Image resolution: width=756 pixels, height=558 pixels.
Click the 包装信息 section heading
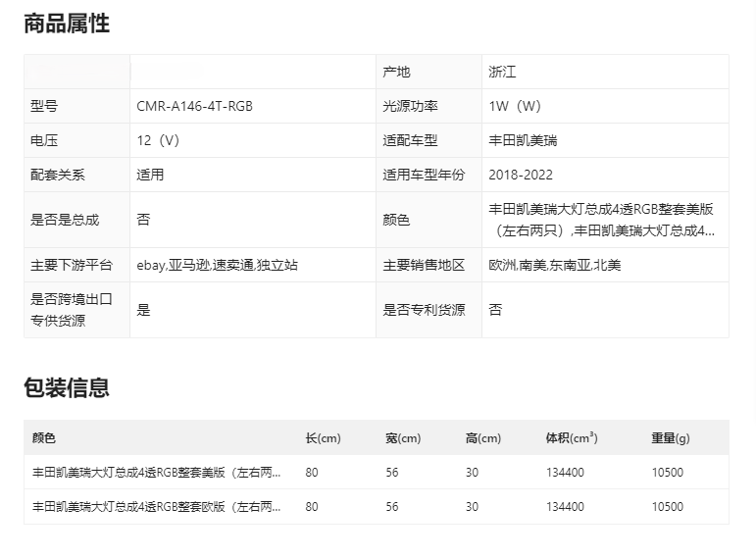pyautogui.click(x=67, y=387)
